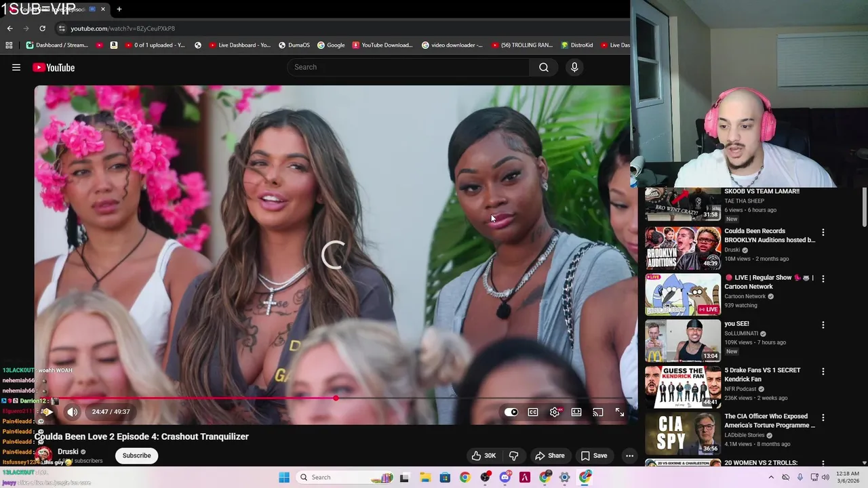Open 'Coulda Been Records BROOKLYN Auditions' title
Screen dimensions: 868x488
pos(770,235)
